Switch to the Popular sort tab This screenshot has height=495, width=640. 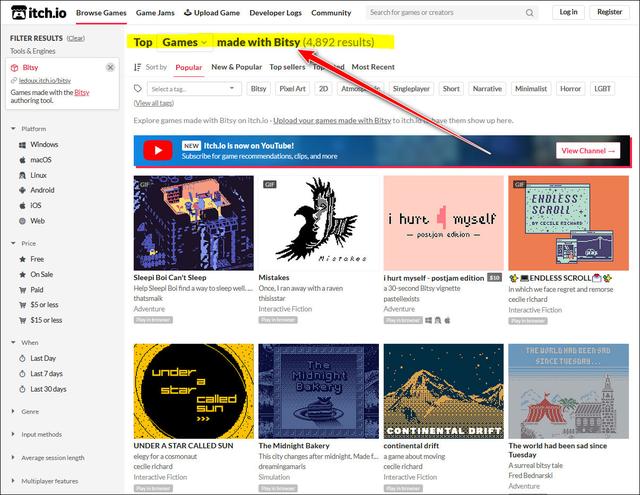[189, 67]
